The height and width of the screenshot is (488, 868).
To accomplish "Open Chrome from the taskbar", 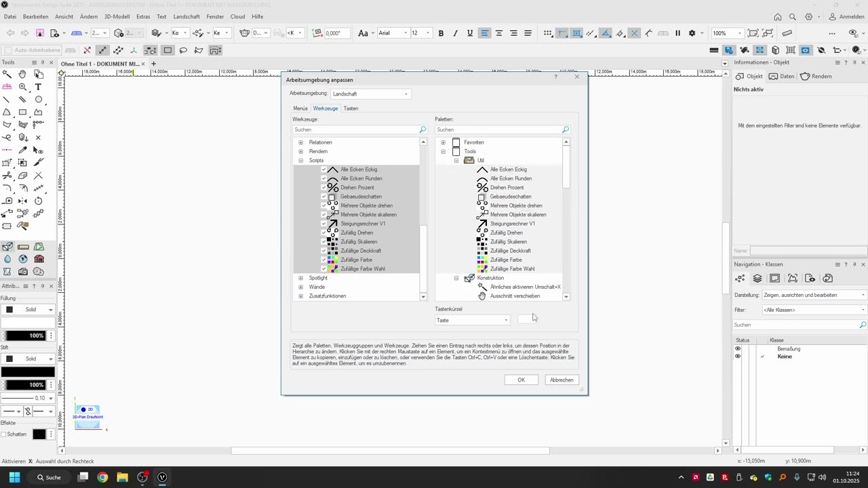I will [102, 477].
